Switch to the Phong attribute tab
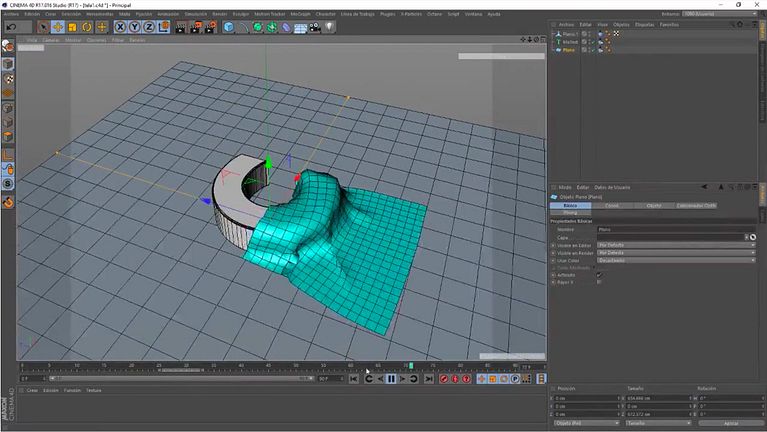Screen dimensions: 767x432 click(x=570, y=213)
